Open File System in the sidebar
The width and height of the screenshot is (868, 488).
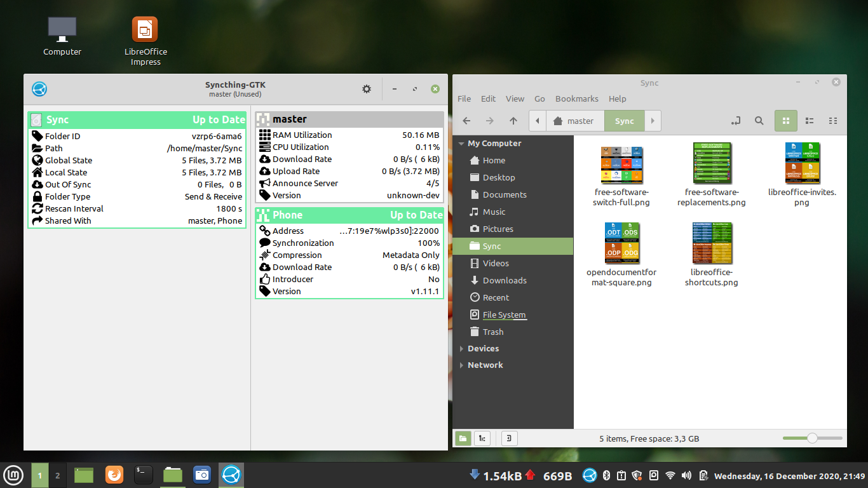tap(504, 315)
